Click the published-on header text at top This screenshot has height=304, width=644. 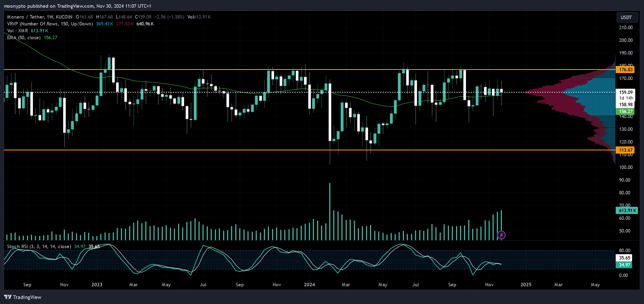[78, 6]
